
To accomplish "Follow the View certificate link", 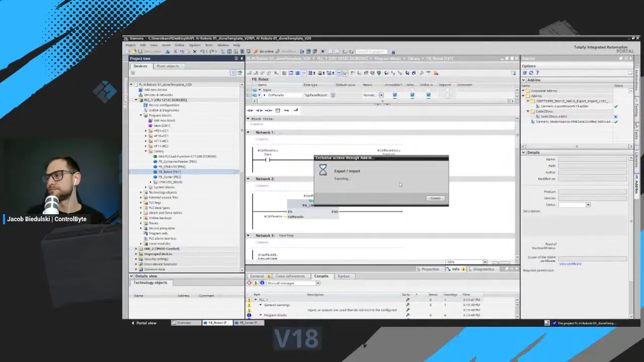I will pyautogui.click(x=570, y=264).
